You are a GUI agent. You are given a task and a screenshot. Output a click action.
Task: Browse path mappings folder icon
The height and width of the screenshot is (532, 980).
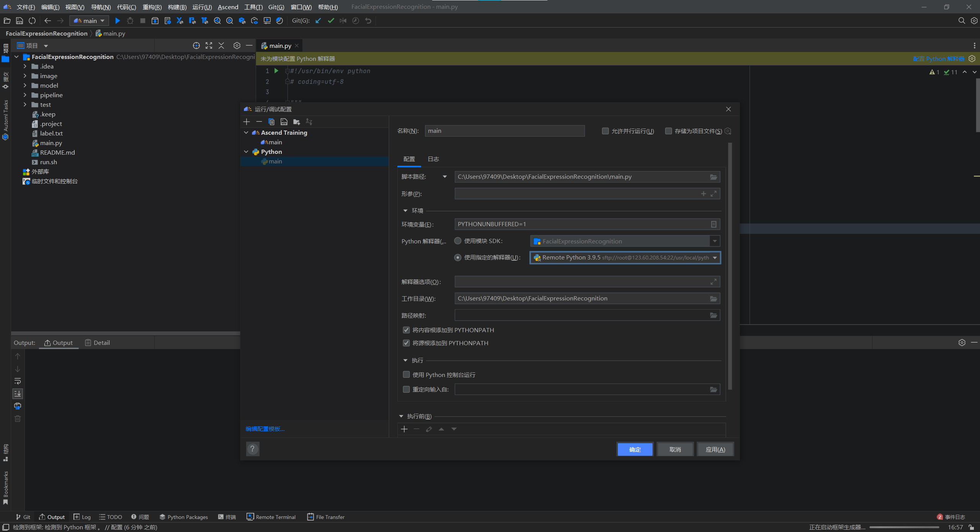(x=714, y=315)
